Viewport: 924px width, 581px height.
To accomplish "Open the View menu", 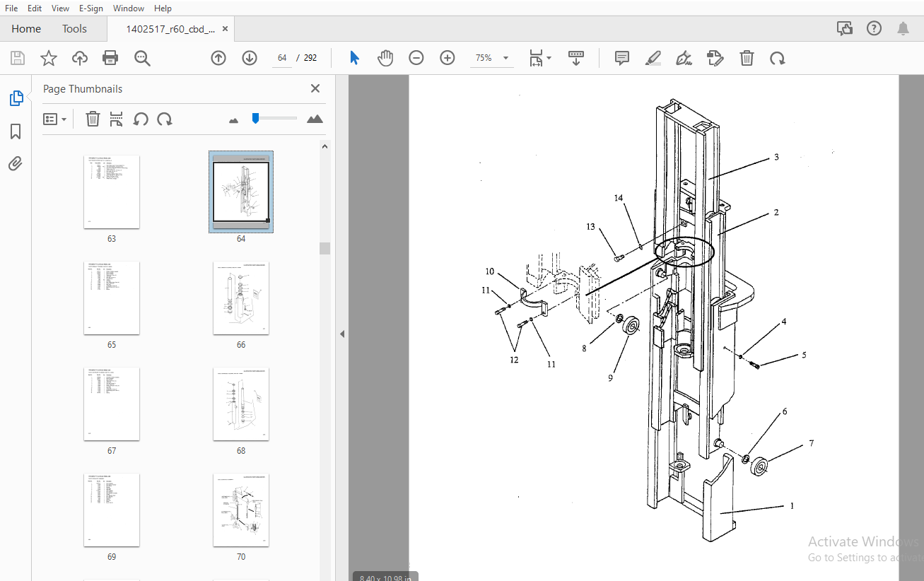I will click(x=60, y=8).
